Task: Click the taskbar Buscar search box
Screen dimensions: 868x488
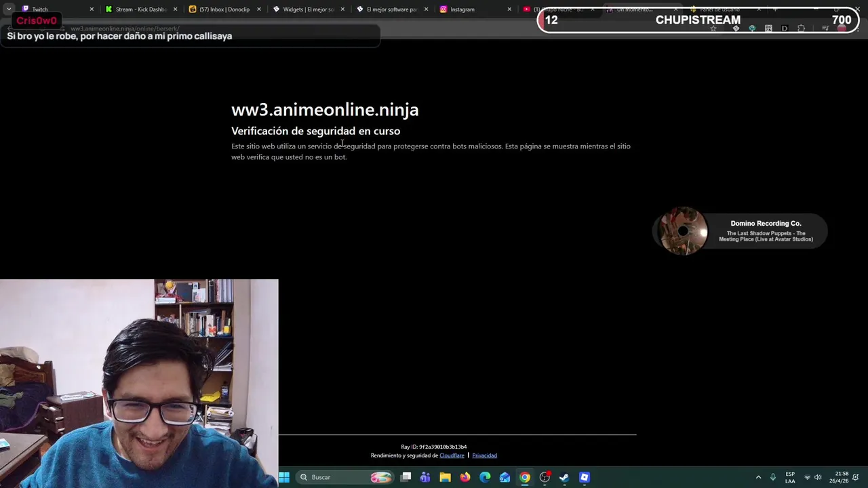Action: [345, 477]
